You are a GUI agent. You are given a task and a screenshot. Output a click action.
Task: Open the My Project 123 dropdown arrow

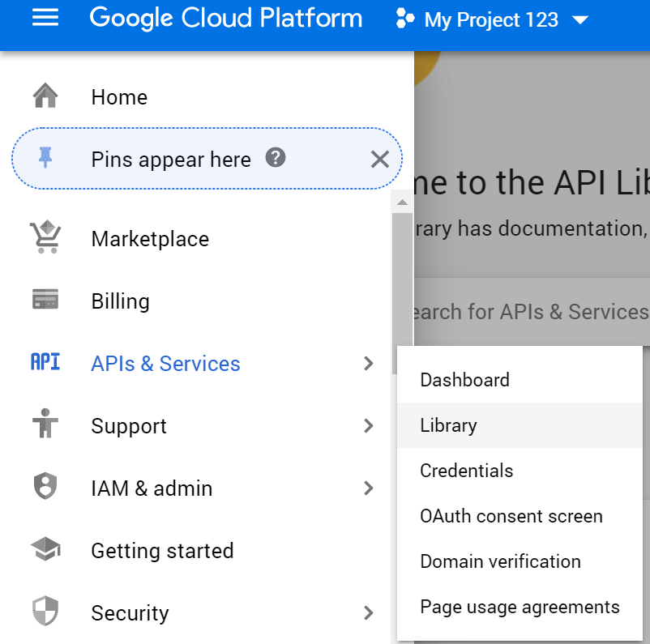tap(580, 20)
